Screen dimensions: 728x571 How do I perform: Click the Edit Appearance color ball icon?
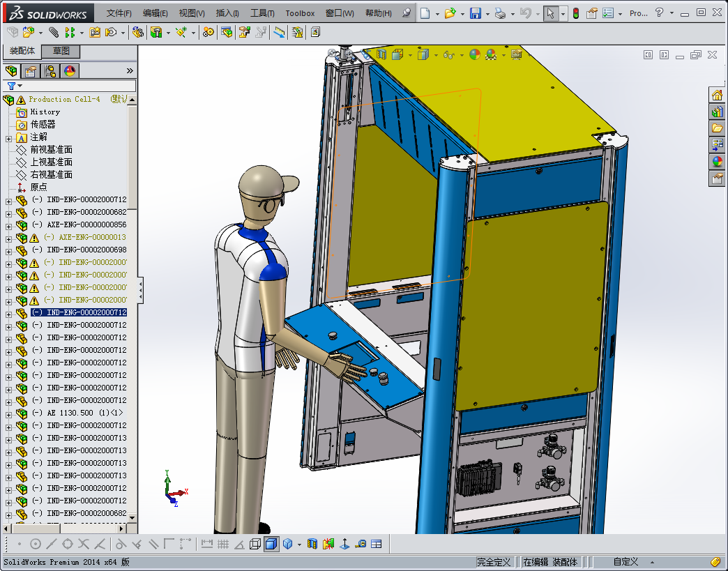click(474, 55)
